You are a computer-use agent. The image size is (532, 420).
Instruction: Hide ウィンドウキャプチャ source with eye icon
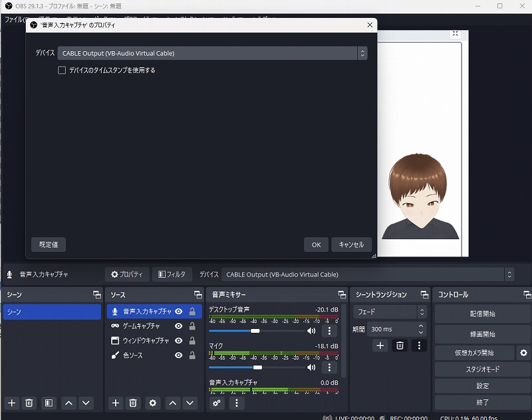pos(178,341)
